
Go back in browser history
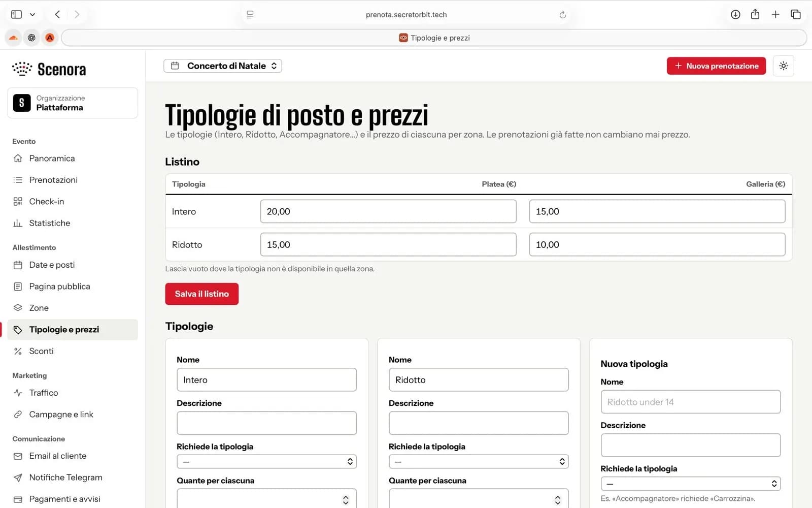(x=57, y=15)
